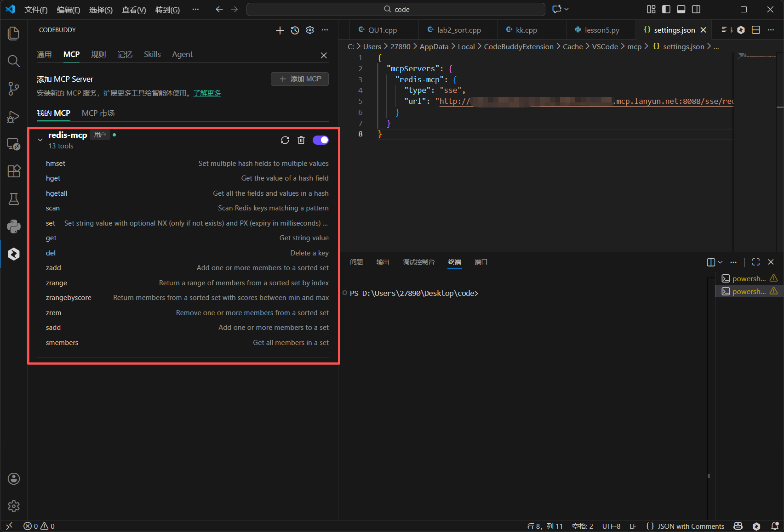The width and height of the screenshot is (784, 532).
Task: Switch to the MCP 市场 tab
Action: tap(98, 113)
